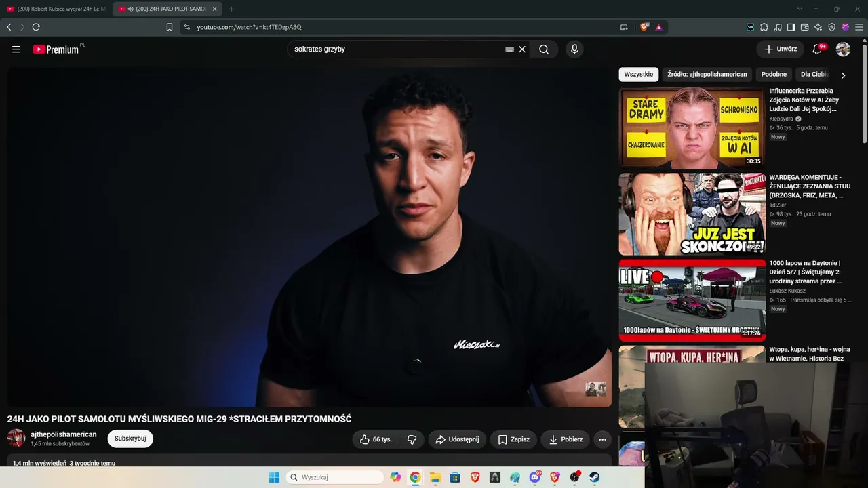868x488 pixels.
Task: Mute the tab via its speaker icon
Action: coord(130,9)
